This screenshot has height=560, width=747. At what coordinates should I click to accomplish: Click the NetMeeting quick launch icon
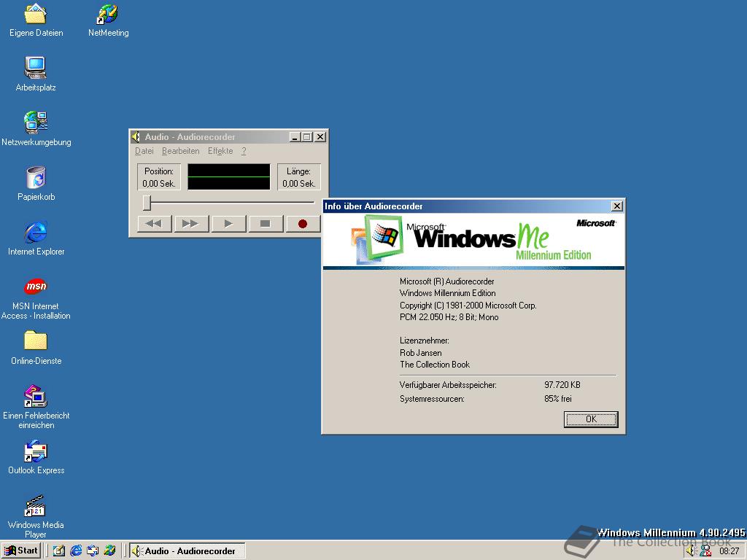click(109, 551)
